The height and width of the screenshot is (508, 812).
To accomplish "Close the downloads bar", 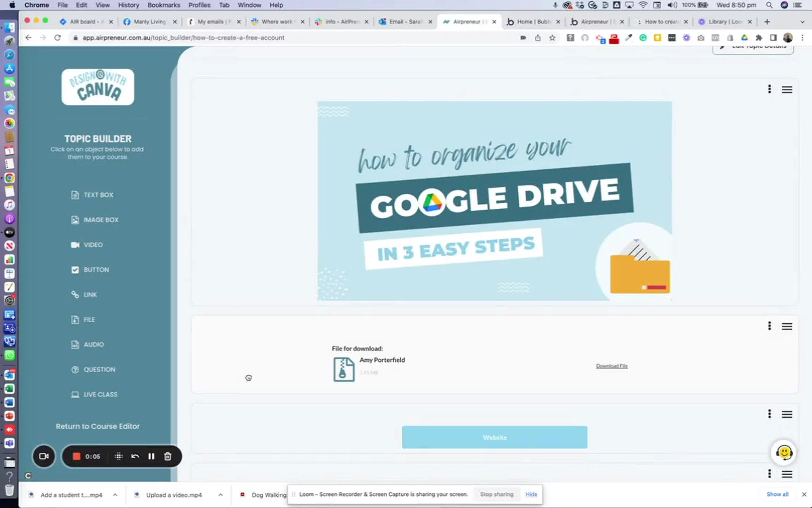I will tap(804, 494).
